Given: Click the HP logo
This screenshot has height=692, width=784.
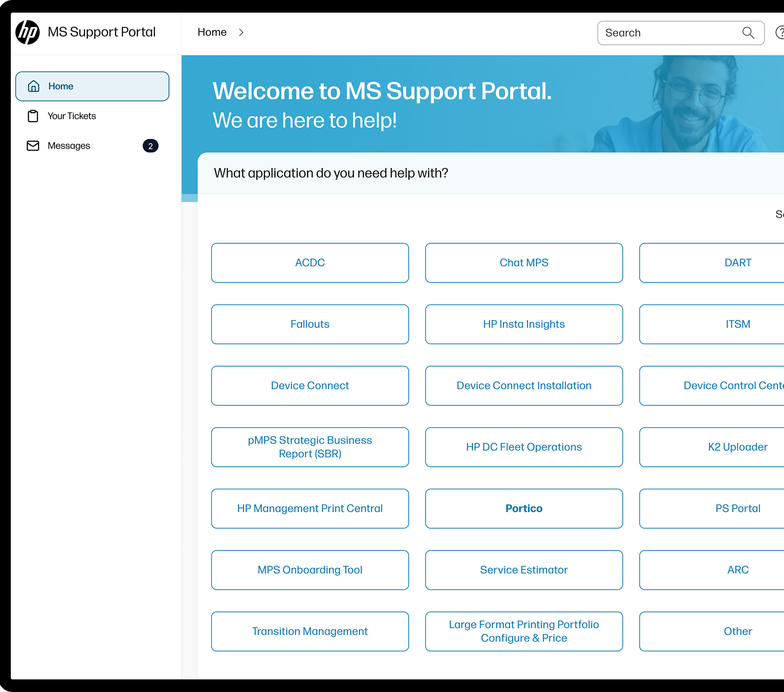Looking at the screenshot, I should click(x=27, y=32).
